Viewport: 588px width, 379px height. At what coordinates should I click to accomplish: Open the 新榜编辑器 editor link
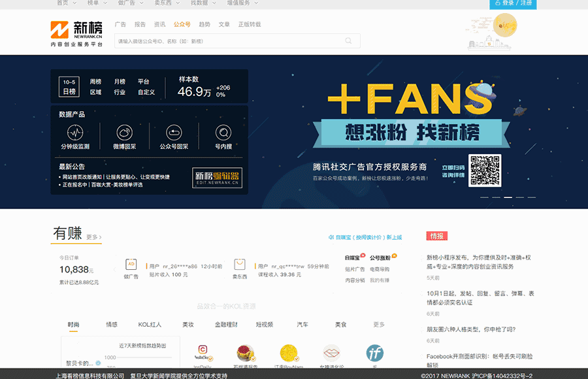(x=217, y=178)
